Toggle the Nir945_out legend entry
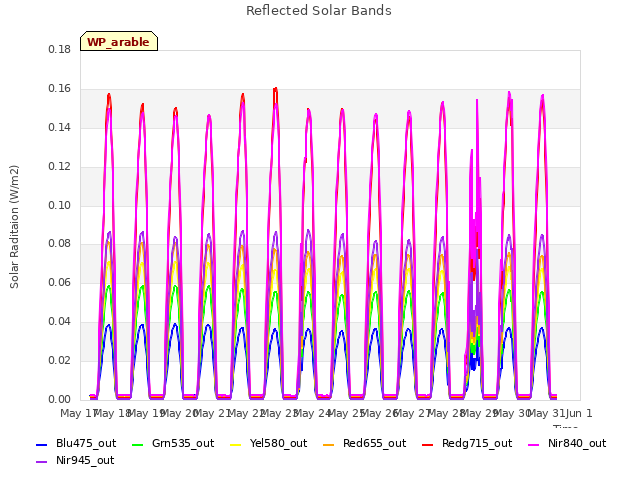 (75, 460)
